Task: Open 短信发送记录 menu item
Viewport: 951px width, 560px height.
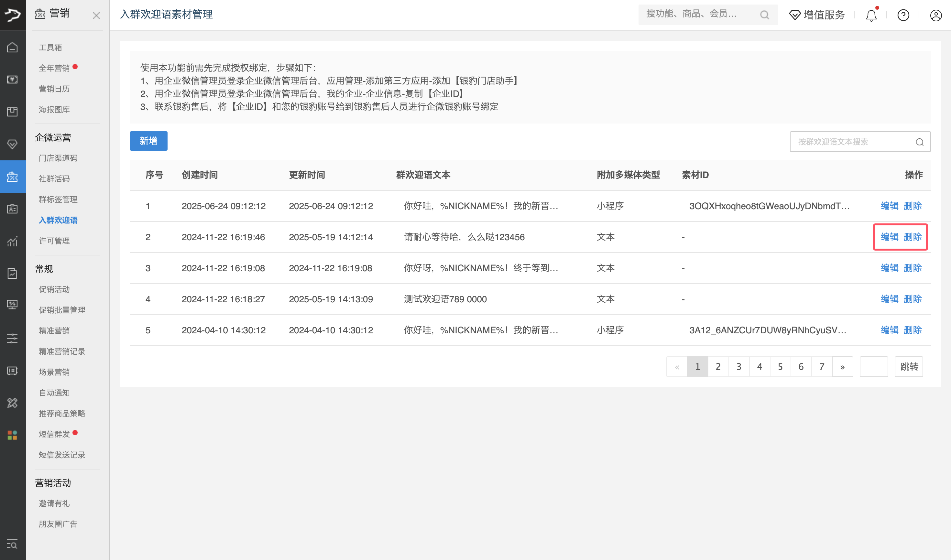Action: point(62,455)
